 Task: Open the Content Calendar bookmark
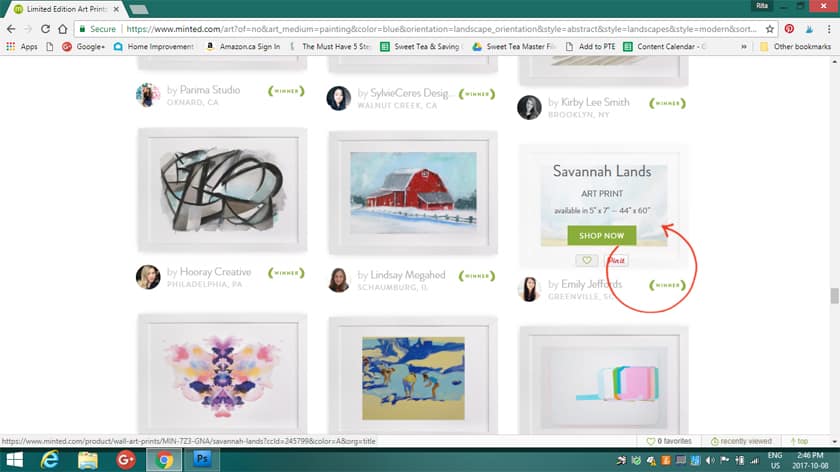[x=664, y=47]
